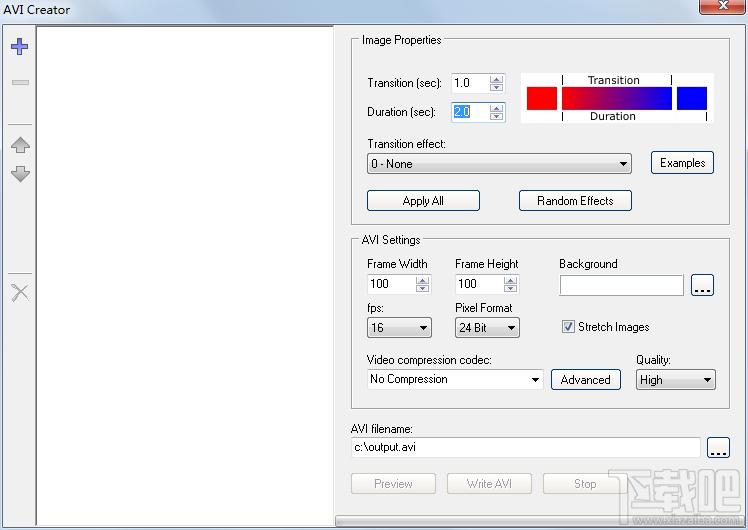Click the Random Effects button
The width and height of the screenshot is (748, 530).
click(575, 201)
